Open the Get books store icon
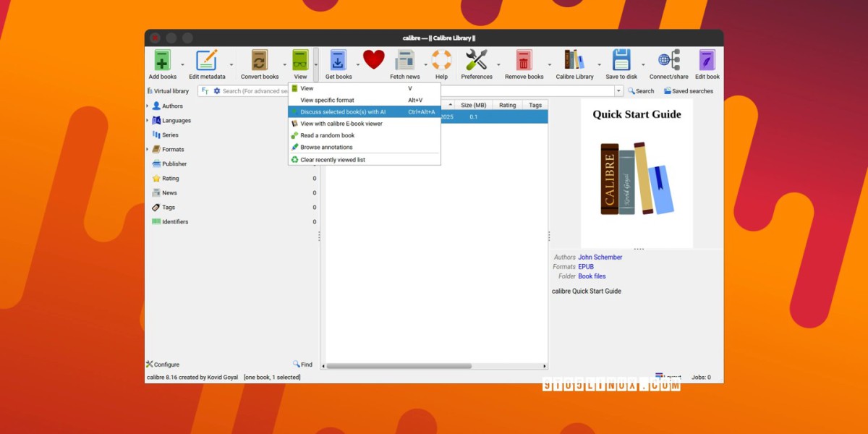 click(x=338, y=61)
